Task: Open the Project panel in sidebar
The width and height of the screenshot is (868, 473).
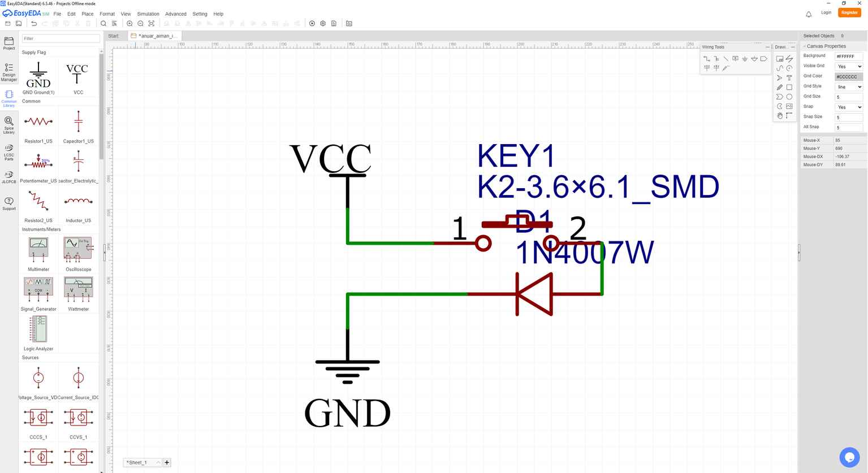Action: click(9, 44)
